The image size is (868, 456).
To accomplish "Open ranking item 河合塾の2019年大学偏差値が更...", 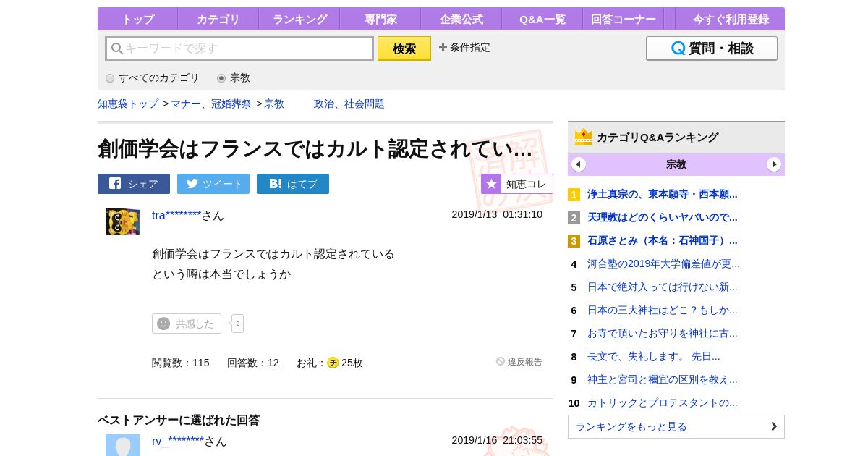I will 663,263.
